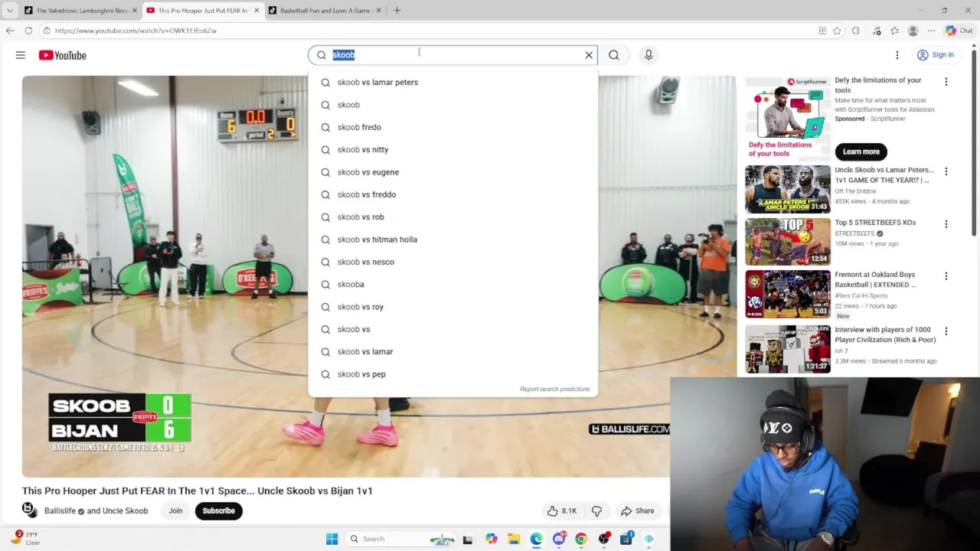Choose the "skooba" suggestion
980x551 pixels.
tap(453, 284)
